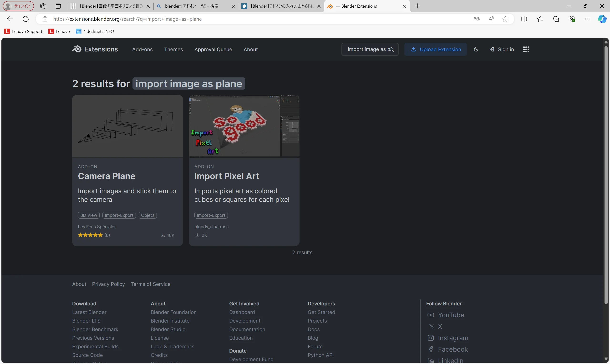Viewport: 610px width, 364px height.
Task: Click the Import-Export tag on Camera Plane
Action: click(x=119, y=215)
